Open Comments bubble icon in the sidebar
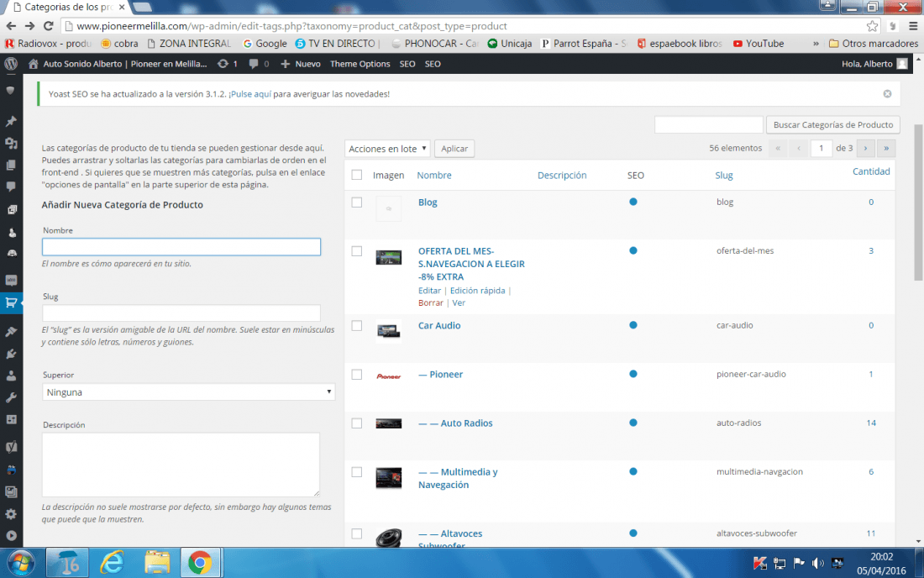The width and height of the screenshot is (924, 578). point(11,187)
